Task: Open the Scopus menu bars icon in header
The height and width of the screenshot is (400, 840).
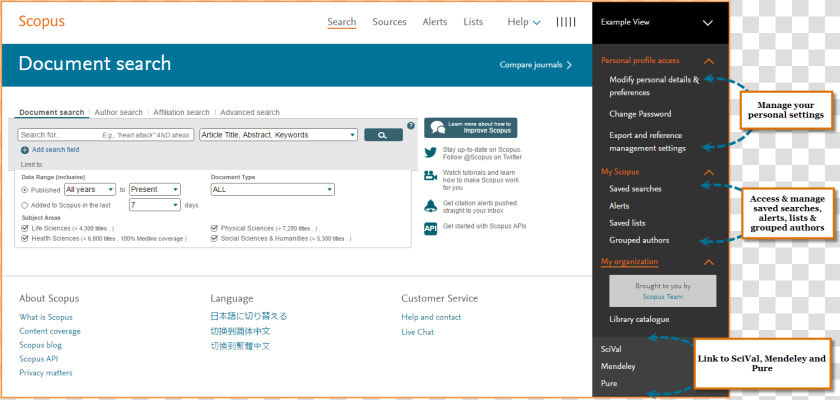Action: [x=566, y=22]
